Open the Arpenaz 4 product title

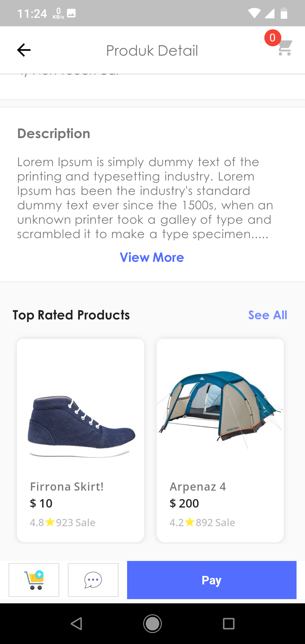pyautogui.click(x=198, y=487)
